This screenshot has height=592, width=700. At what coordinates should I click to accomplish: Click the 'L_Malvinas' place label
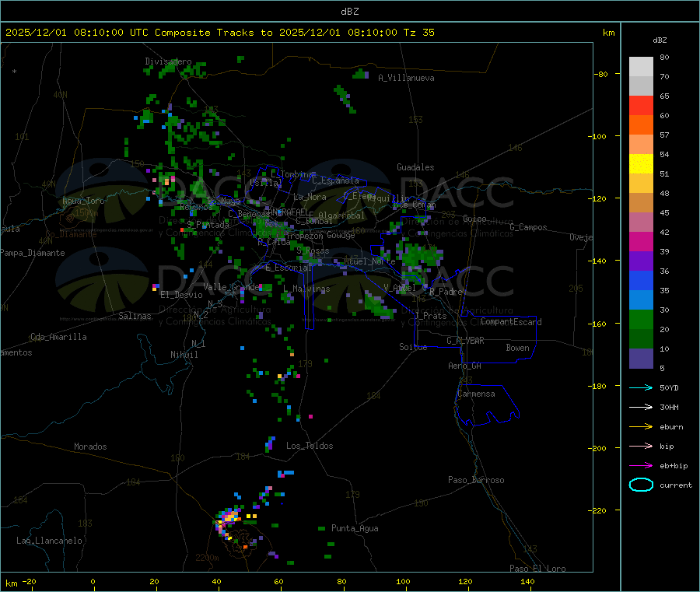click(306, 289)
